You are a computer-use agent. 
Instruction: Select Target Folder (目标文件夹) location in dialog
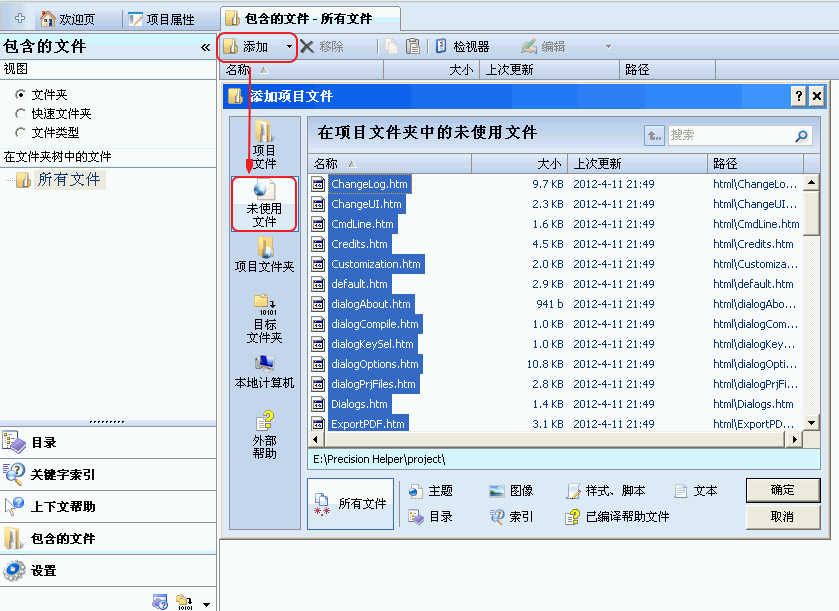tap(264, 319)
